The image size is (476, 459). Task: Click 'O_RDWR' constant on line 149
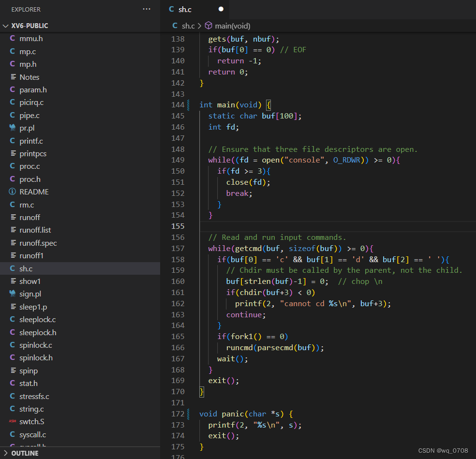347,160
